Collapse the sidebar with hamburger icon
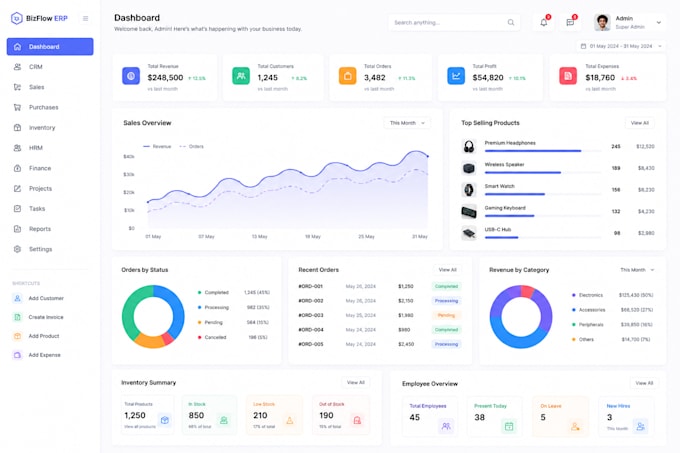Viewport: 680px width, 453px height. pos(85,18)
